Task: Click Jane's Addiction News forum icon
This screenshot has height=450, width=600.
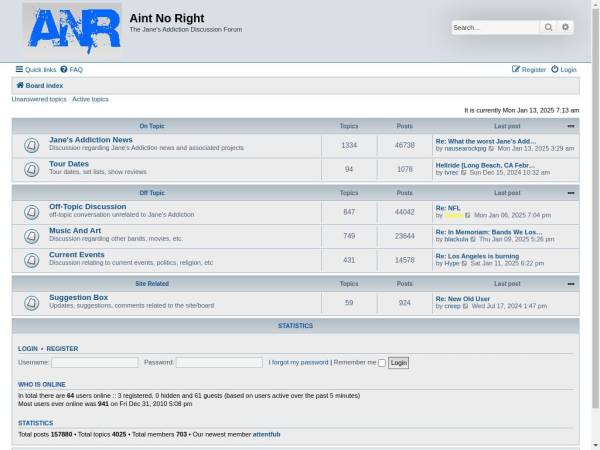Action: (x=31, y=144)
